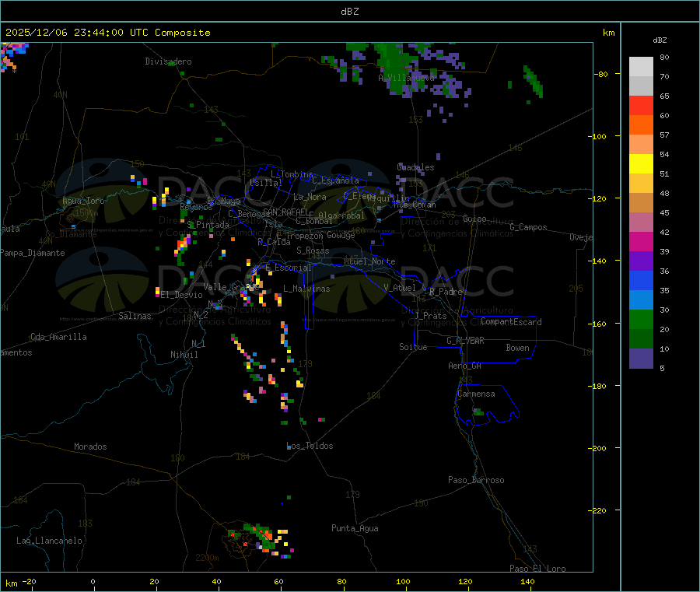Viewport: 700px width, 592px height.
Task: Click the Los_Toldos map label
Action: tap(310, 446)
